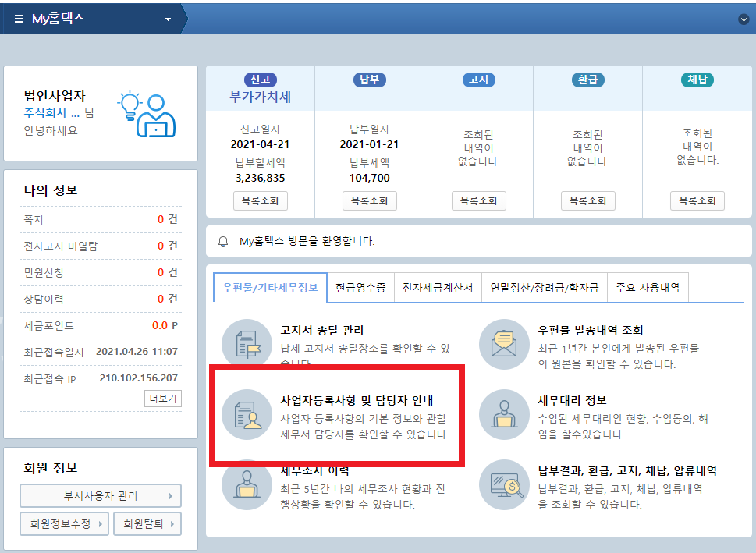
Task: Open 회원정보수정
Action: [x=64, y=523]
